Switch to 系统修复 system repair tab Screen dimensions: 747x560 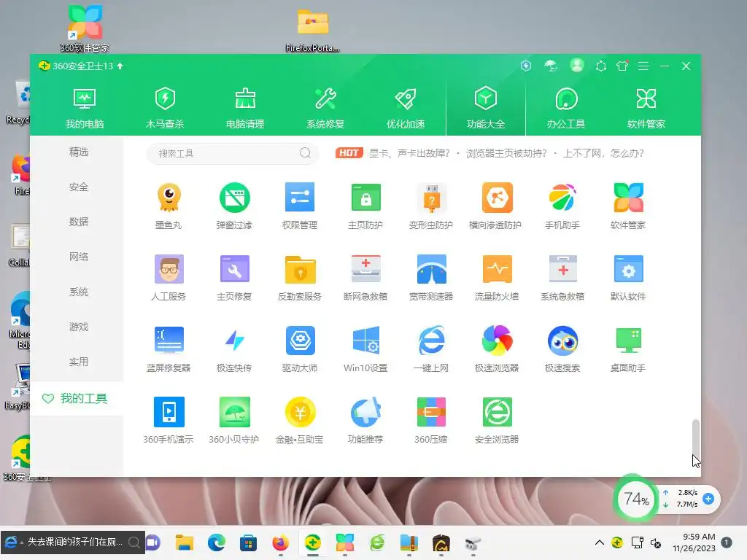click(325, 109)
